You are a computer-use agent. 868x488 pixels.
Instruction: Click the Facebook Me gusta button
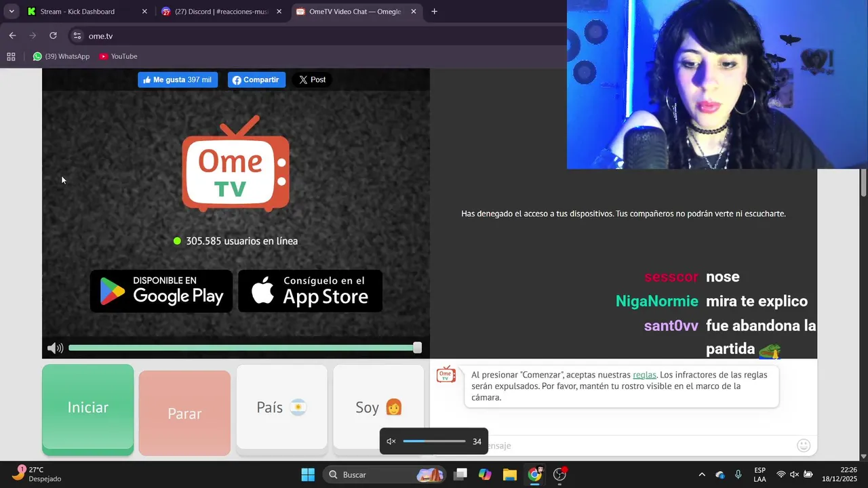pos(178,80)
